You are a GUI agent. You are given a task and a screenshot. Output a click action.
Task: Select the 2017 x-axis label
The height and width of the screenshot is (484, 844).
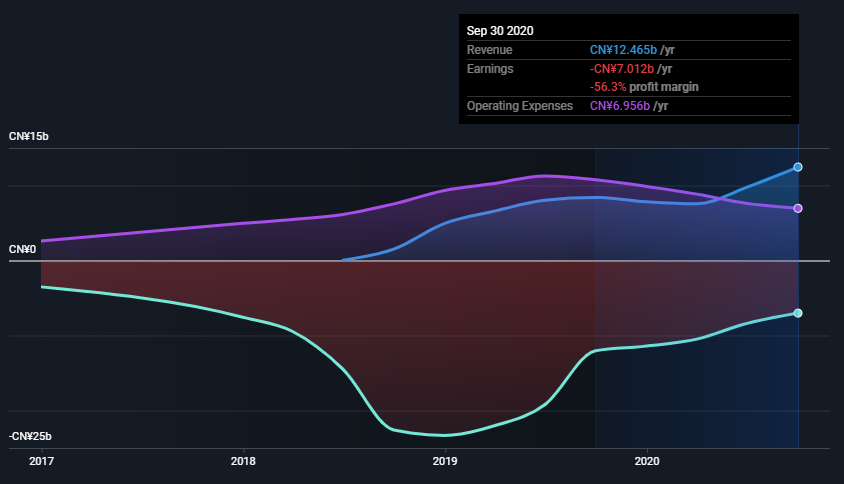pyautogui.click(x=41, y=462)
